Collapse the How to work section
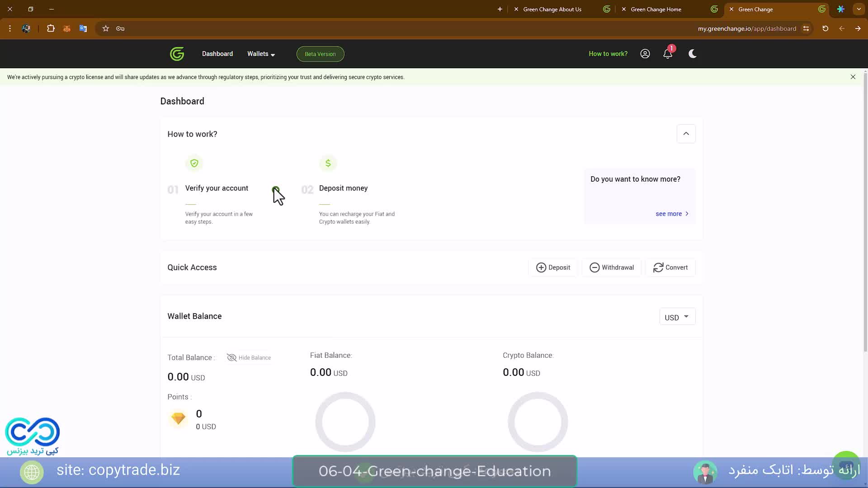 pos(686,134)
